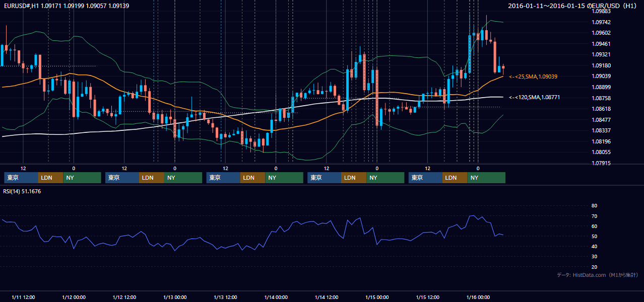This screenshot has width=644, height=302.
Task: Click the 1.08055 price level label
Action: click(602, 152)
